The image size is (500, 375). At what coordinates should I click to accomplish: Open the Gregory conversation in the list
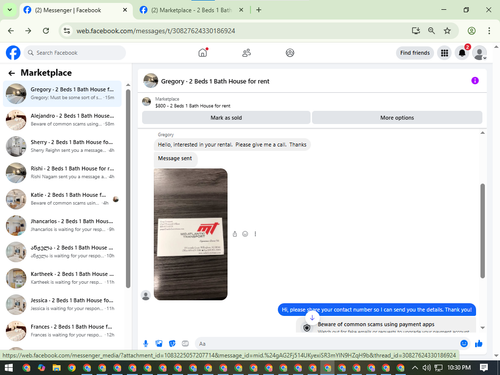[x=62, y=94]
